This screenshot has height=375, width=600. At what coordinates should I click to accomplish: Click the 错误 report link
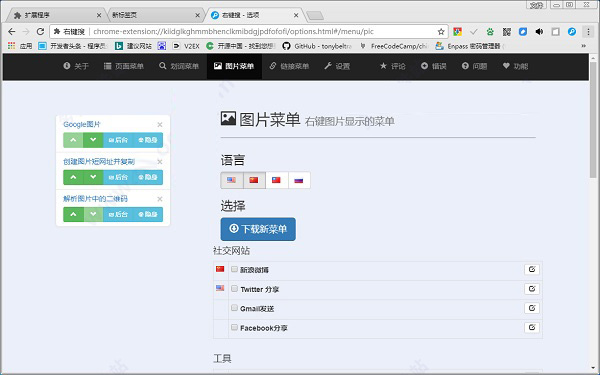434,66
